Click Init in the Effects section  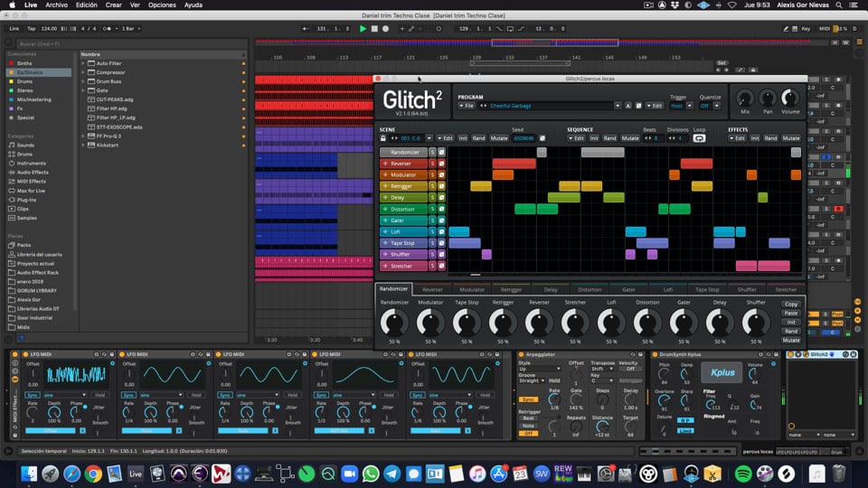point(754,138)
